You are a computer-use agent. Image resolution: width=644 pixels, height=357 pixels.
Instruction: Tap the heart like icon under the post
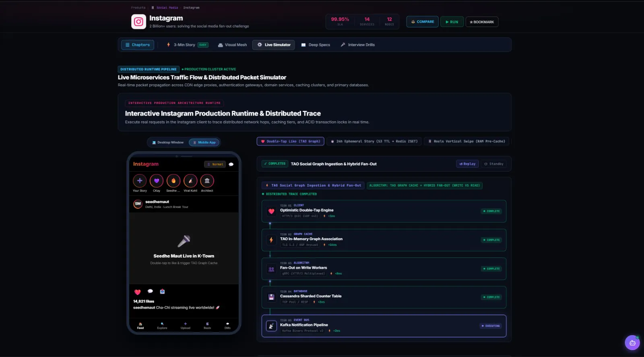pyautogui.click(x=138, y=292)
